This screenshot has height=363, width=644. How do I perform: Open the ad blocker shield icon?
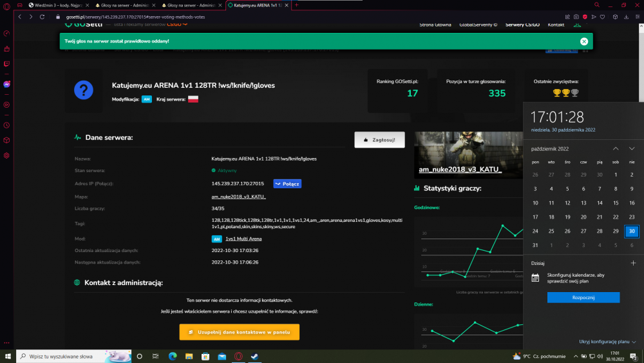585,17
